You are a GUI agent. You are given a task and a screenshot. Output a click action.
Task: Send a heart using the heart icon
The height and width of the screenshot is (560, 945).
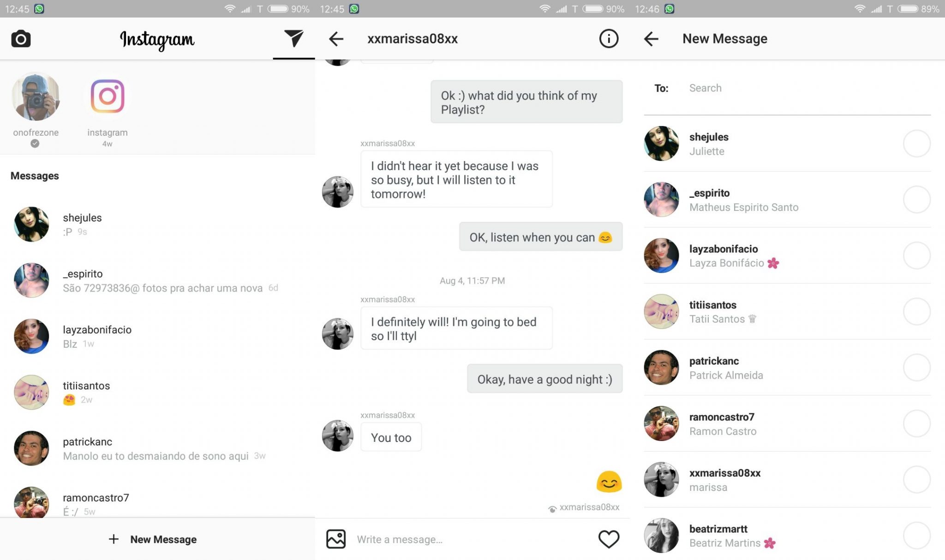click(609, 539)
